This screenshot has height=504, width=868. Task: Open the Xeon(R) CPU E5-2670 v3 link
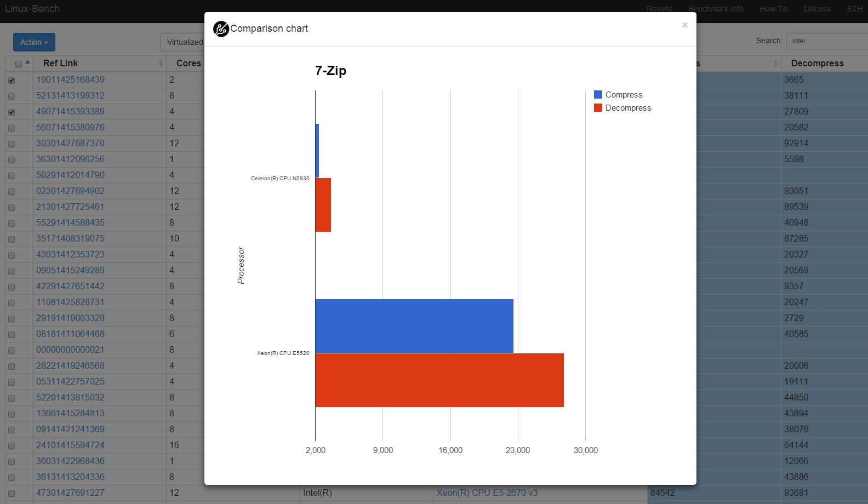[x=487, y=493]
